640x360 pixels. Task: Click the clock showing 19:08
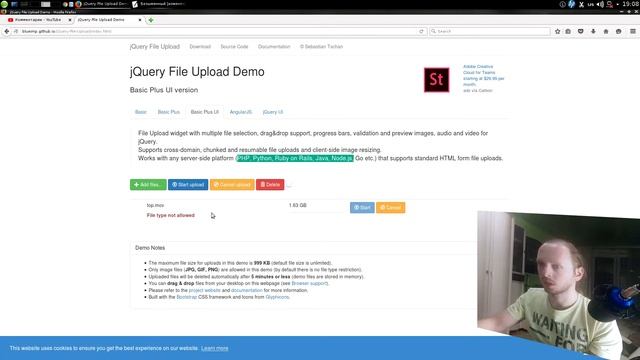[x=631, y=4]
